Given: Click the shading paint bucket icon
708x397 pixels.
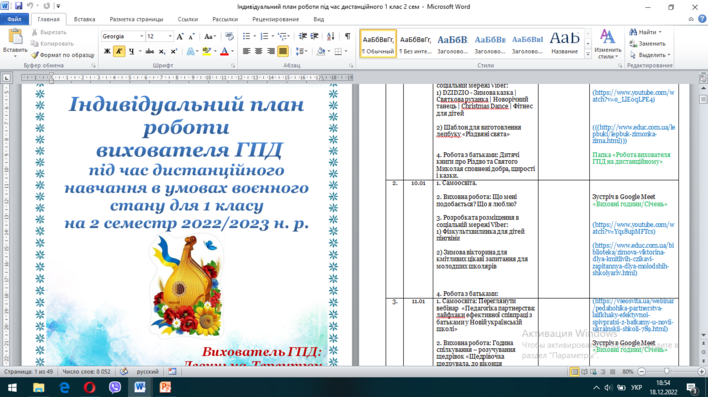Looking at the screenshot, I should click(321, 51).
